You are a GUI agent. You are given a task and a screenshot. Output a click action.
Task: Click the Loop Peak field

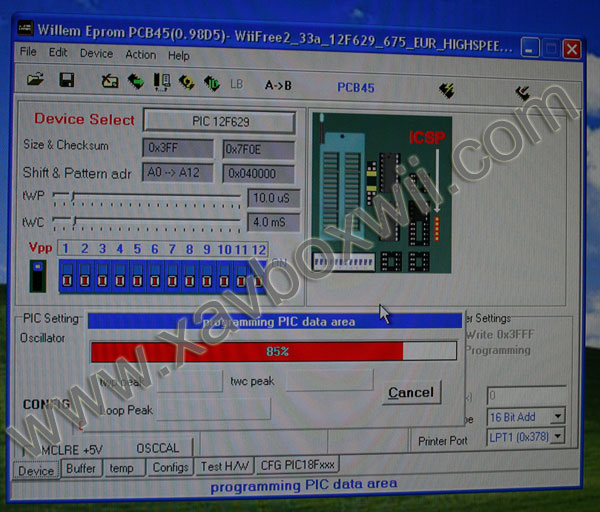214,409
